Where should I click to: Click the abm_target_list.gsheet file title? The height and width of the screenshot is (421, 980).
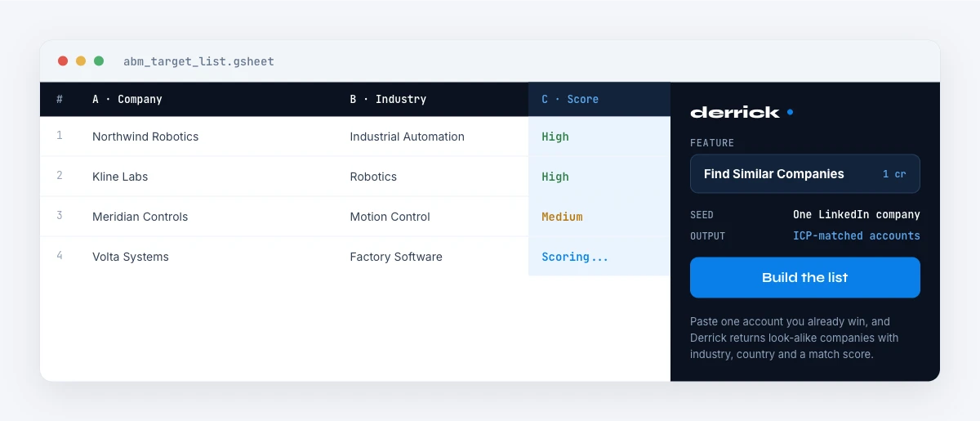[198, 61]
